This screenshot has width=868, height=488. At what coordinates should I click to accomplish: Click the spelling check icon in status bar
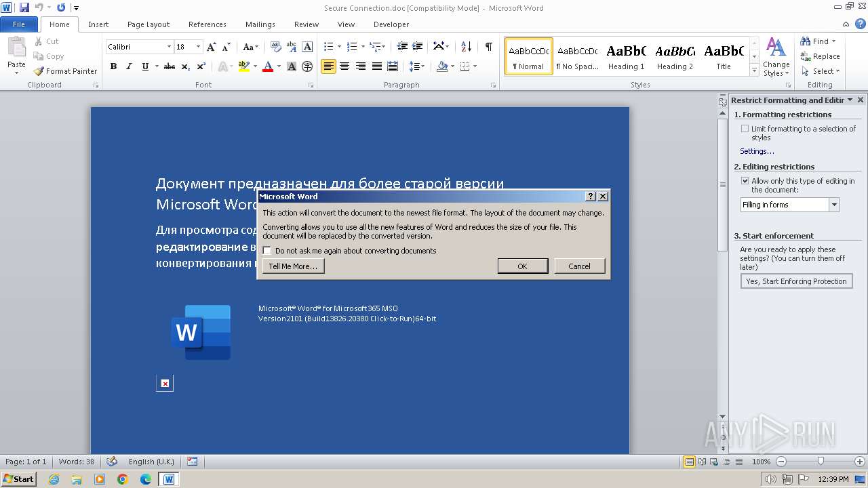pyautogui.click(x=112, y=462)
